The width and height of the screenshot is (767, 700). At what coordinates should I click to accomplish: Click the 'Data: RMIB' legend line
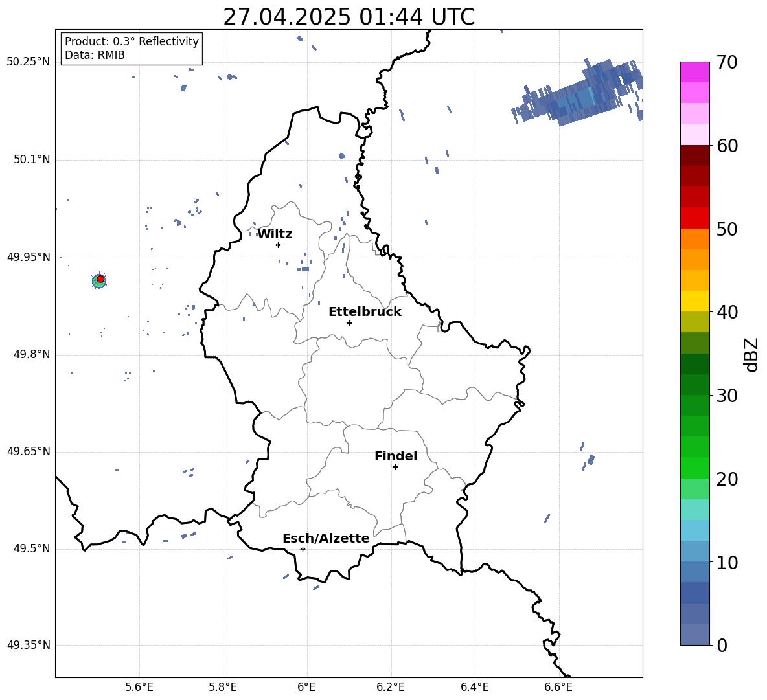(95, 55)
